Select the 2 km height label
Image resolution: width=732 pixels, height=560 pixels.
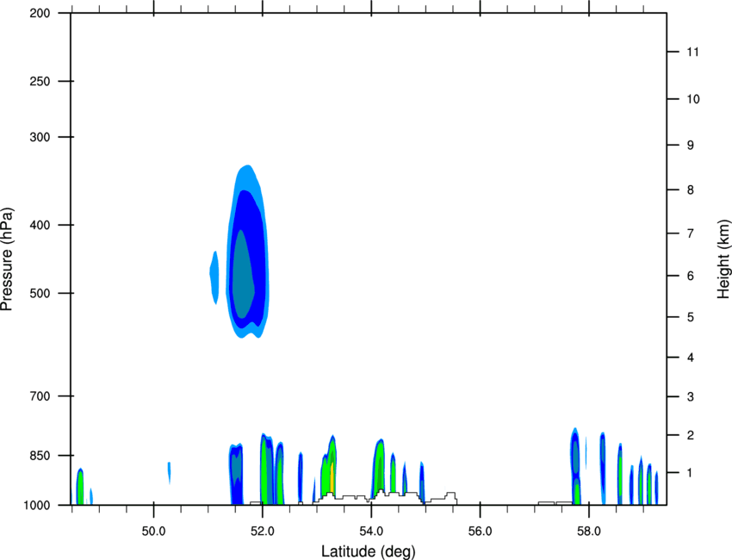(690, 435)
